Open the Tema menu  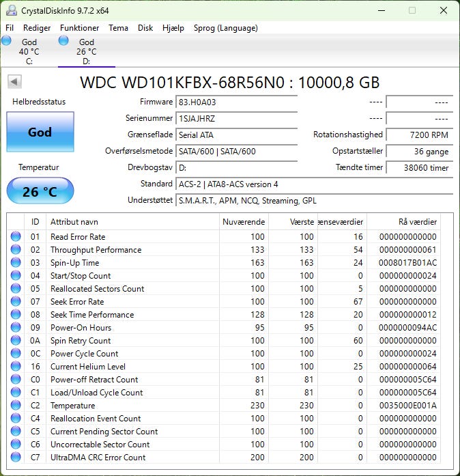[118, 28]
